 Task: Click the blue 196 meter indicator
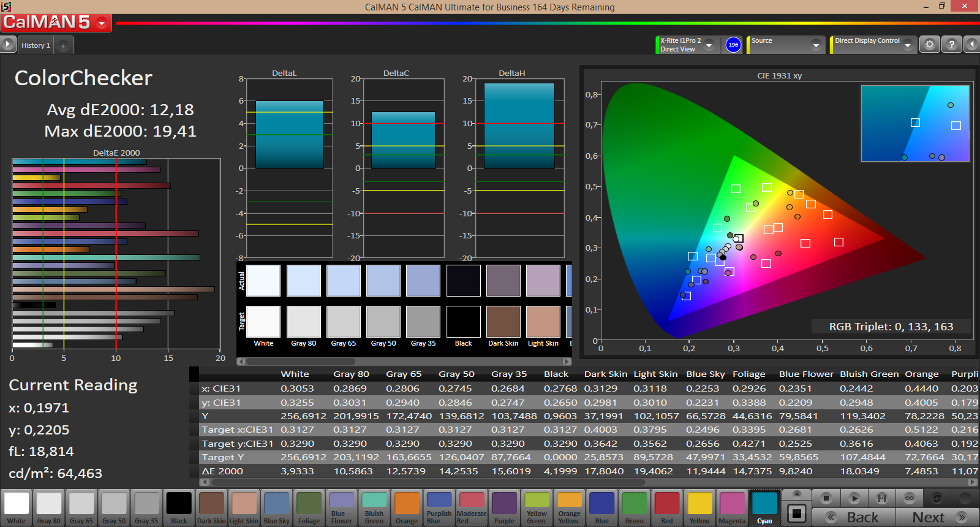(733, 45)
